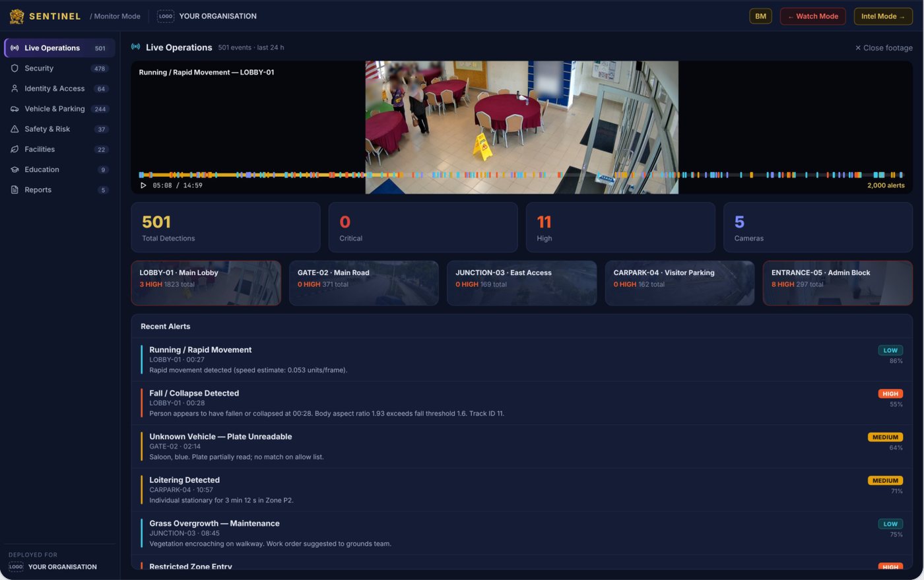Click the Safety & Risk warning triangle icon
924x580 pixels.
tap(15, 129)
